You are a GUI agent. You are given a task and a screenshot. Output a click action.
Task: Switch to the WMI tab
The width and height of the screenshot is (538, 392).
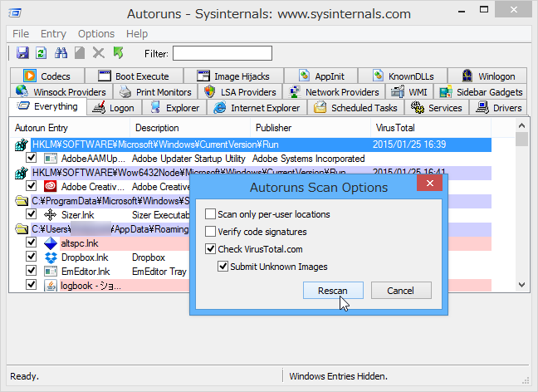pos(409,91)
